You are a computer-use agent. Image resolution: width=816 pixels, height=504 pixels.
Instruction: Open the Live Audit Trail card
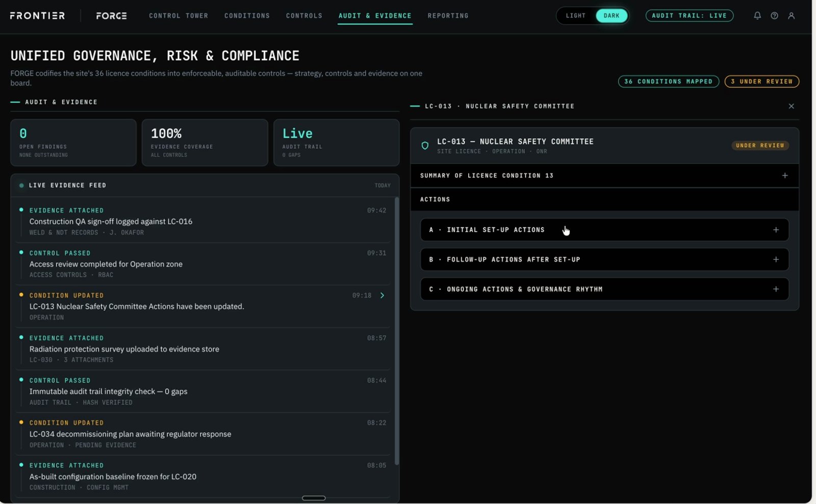pos(337,143)
